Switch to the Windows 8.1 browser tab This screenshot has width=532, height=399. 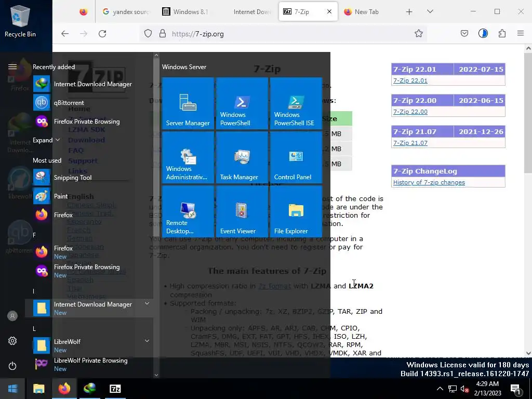(187, 11)
